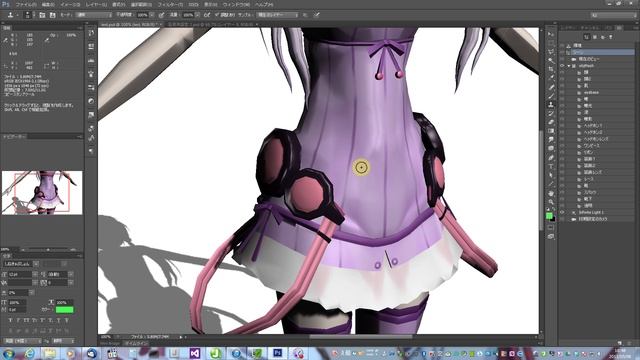Screen dimensions: 640x360
Task: Switch to the チャンネル (Channels) panel tab
Action: [x=591, y=28]
